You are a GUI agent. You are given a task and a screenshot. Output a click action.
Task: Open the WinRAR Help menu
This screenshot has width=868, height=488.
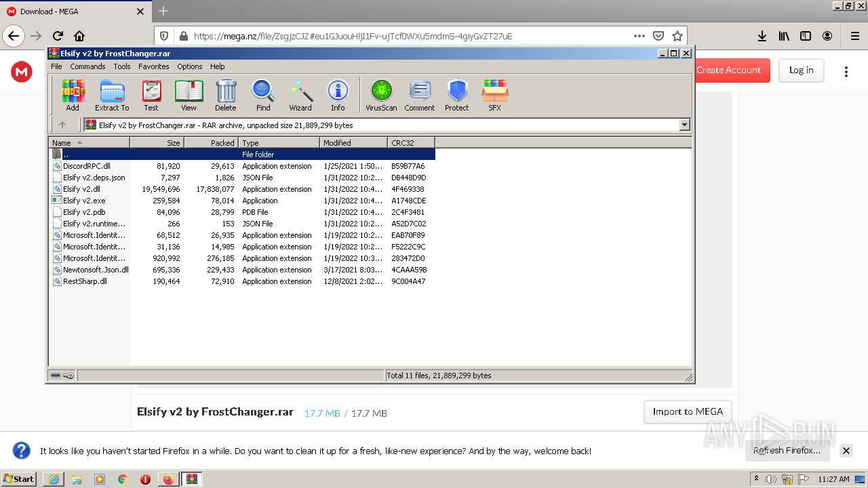point(217,66)
